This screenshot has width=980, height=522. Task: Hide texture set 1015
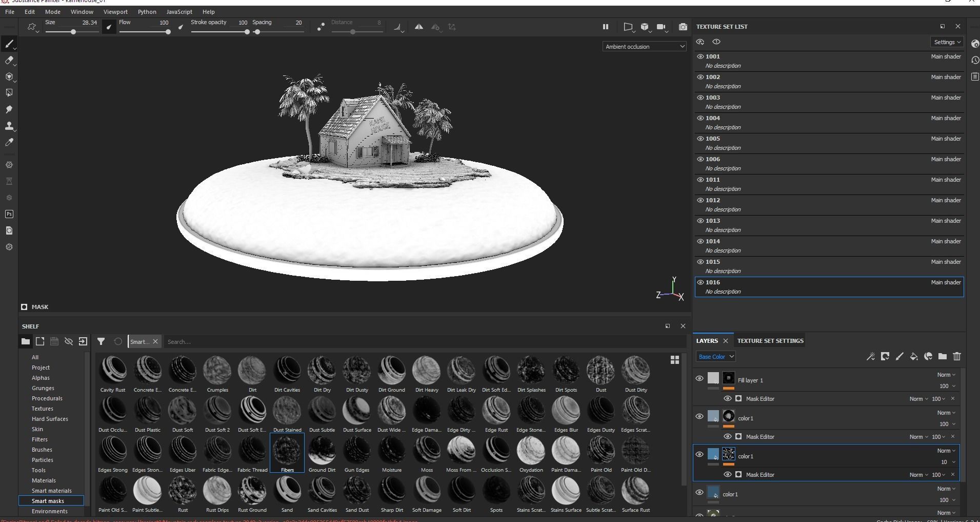(x=701, y=262)
